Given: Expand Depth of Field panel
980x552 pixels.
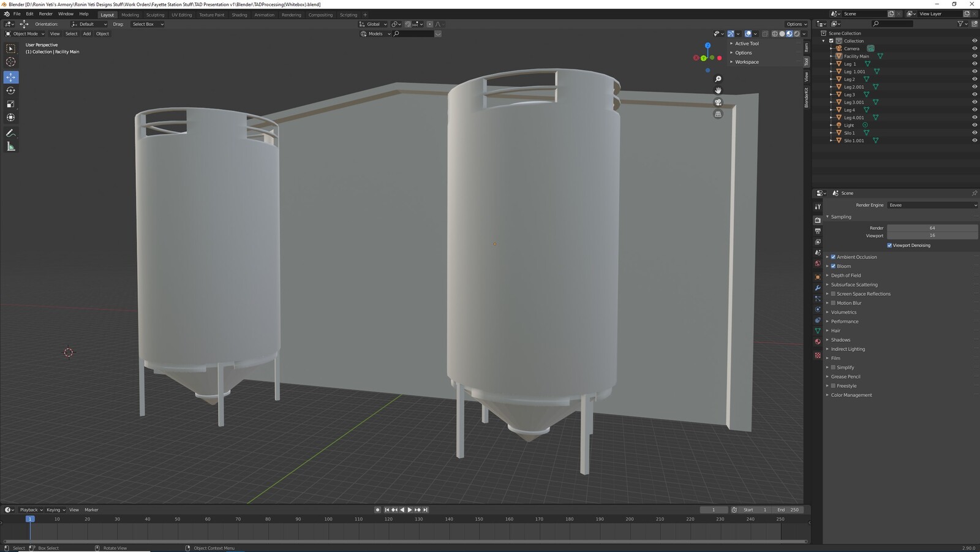Looking at the screenshot, I should [846, 275].
